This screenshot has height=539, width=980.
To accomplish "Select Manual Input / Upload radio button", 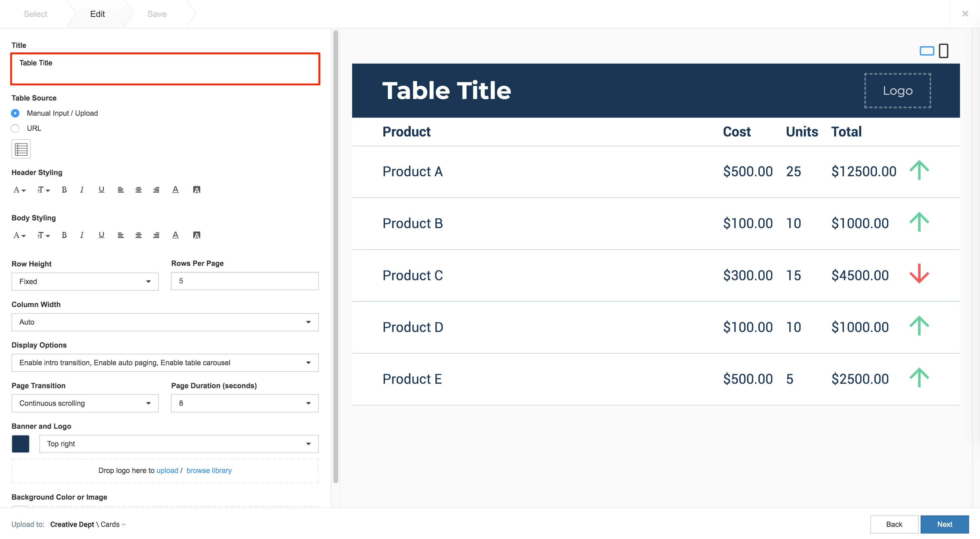I will 15,113.
